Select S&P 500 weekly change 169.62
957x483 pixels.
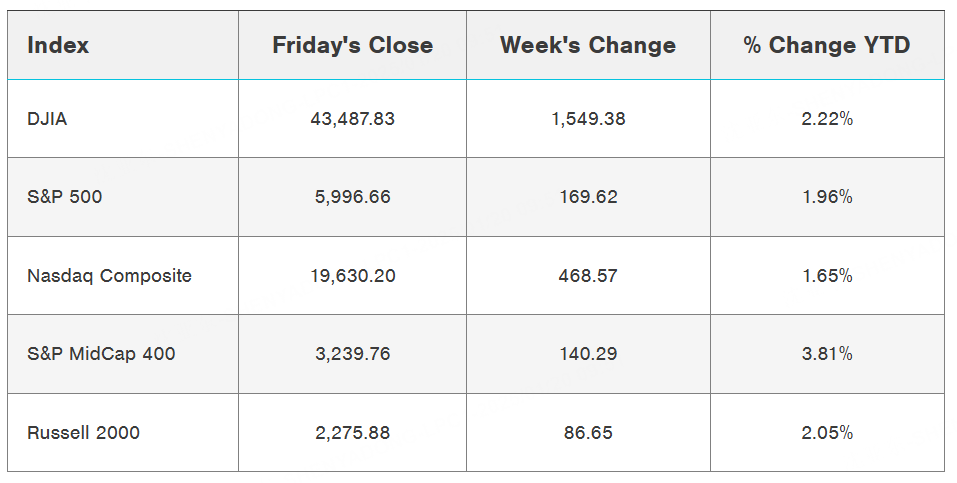coord(588,197)
